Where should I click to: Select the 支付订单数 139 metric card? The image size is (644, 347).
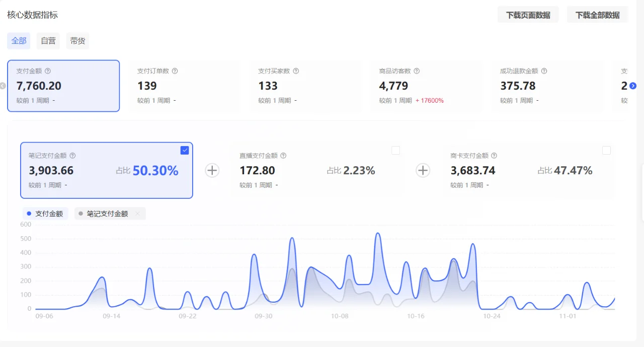pyautogui.click(x=184, y=86)
